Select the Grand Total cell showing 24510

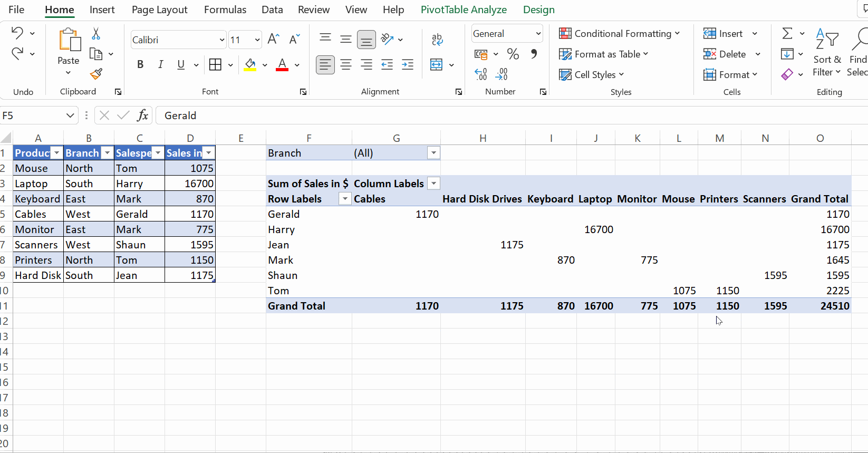[834, 306]
